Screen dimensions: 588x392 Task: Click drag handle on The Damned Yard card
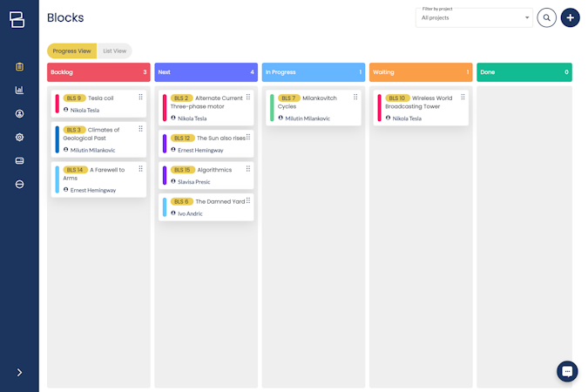click(x=248, y=200)
